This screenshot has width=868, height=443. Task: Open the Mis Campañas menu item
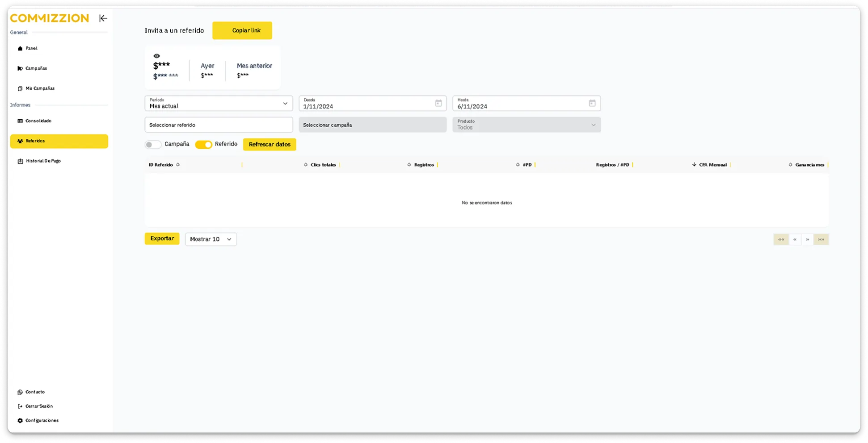(x=59, y=88)
